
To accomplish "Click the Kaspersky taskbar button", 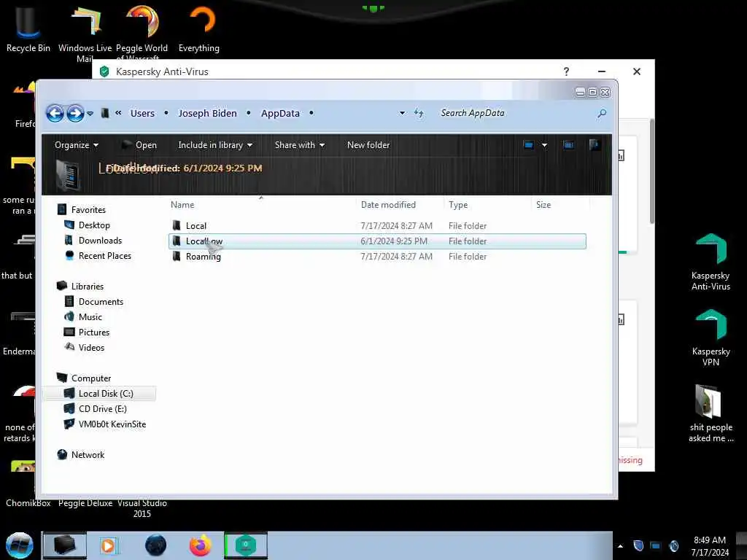I will [x=246, y=545].
